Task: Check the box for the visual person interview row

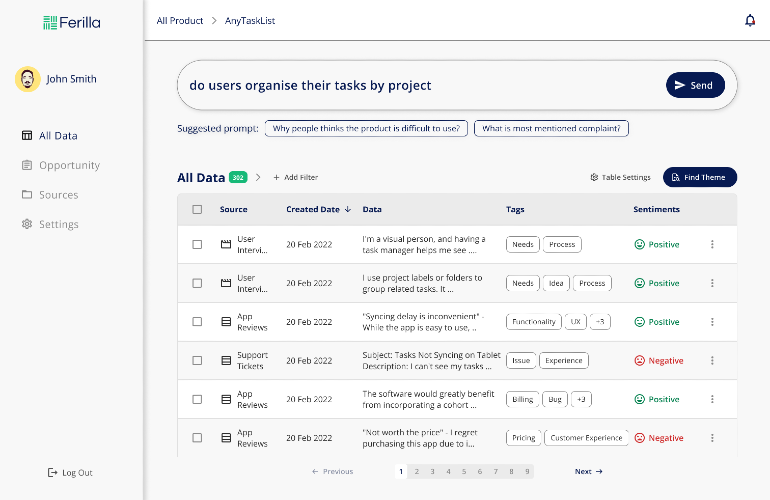Action: pyautogui.click(x=197, y=244)
